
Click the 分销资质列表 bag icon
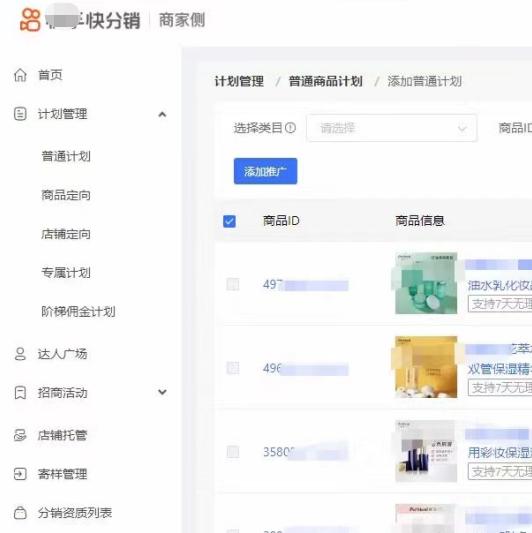[20, 513]
